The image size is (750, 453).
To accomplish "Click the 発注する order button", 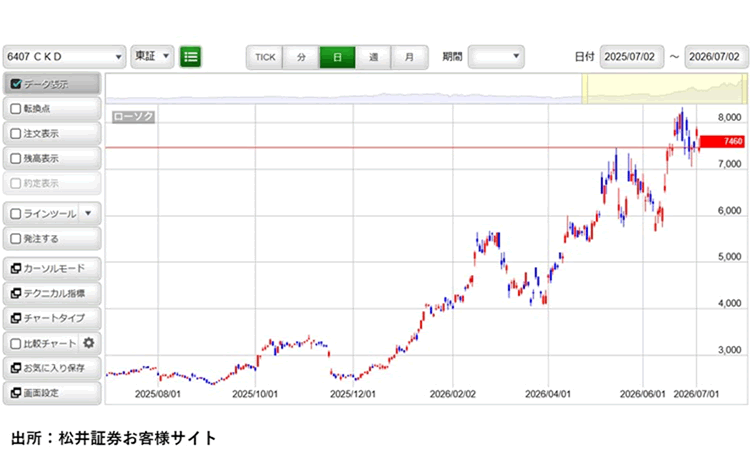I will tap(52, 238).
